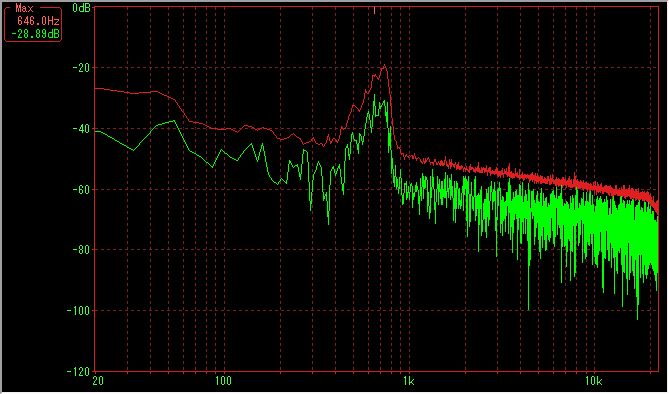Click the green trace's highest peak

375,96
